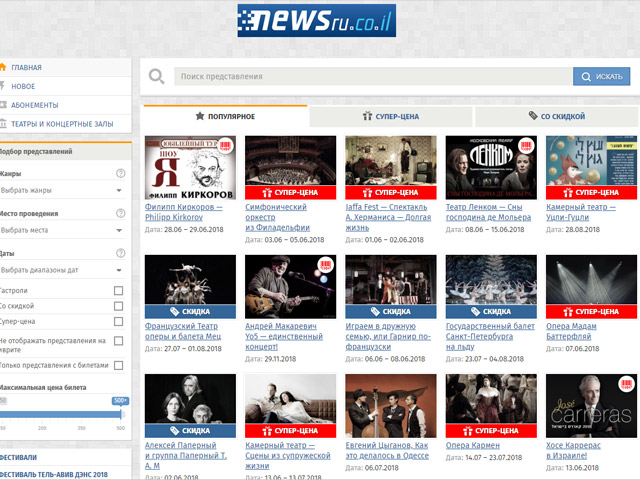Open ФЕСТИВАЛЬ ТЕЛЬ-АВИВ ДЭНС 2018 link
This screenshot has width=640, height=480.
[x=54, y=475]
